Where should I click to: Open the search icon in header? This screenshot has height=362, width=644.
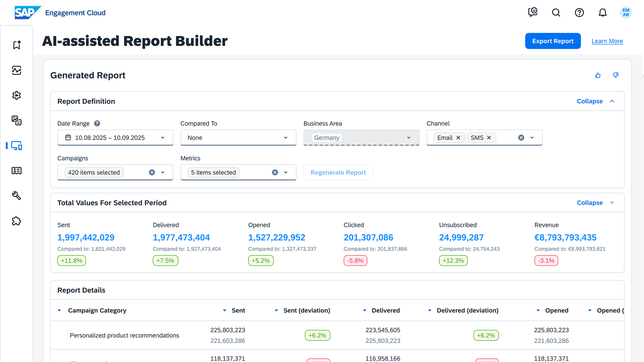pos(556,13)
